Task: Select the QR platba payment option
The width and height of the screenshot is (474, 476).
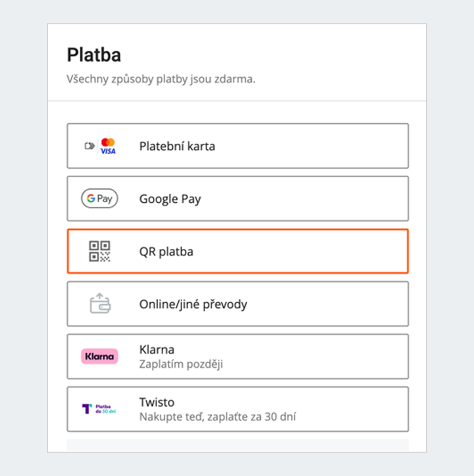Action: (x=238, y=251)
